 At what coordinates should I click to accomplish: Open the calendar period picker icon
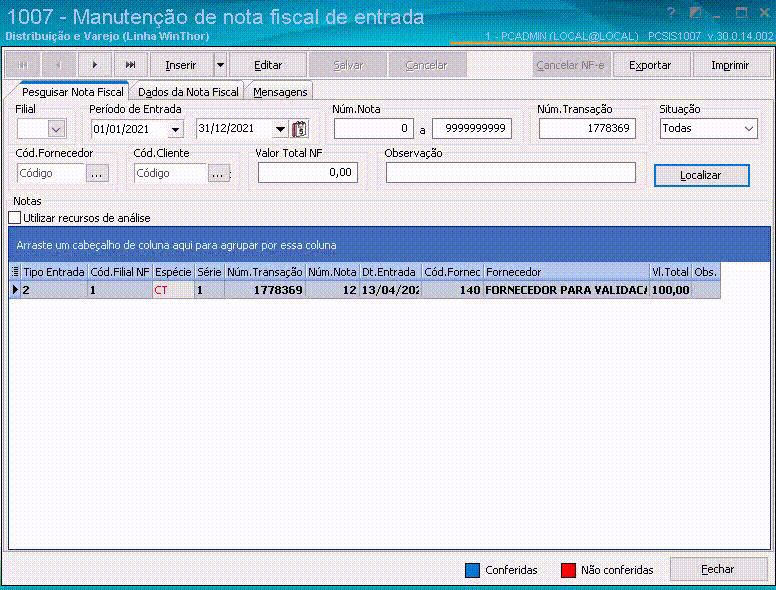pos(300,129)
